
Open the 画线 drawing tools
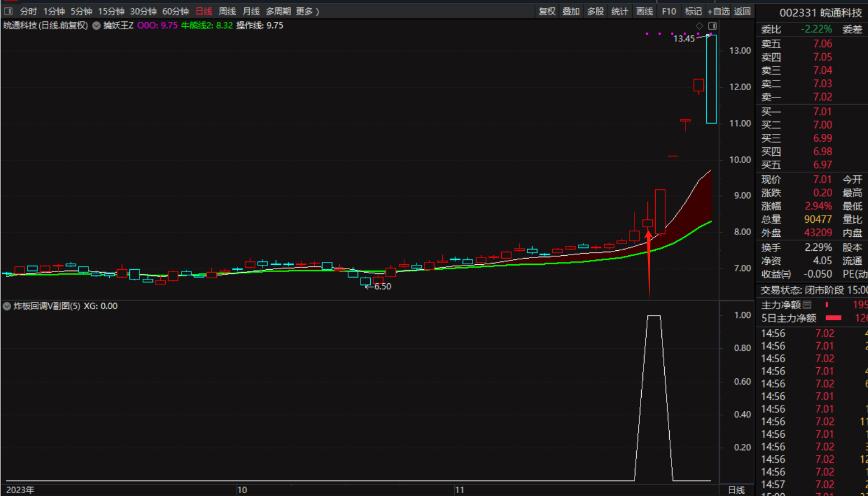pyautogui.click(x=645, y=11)
